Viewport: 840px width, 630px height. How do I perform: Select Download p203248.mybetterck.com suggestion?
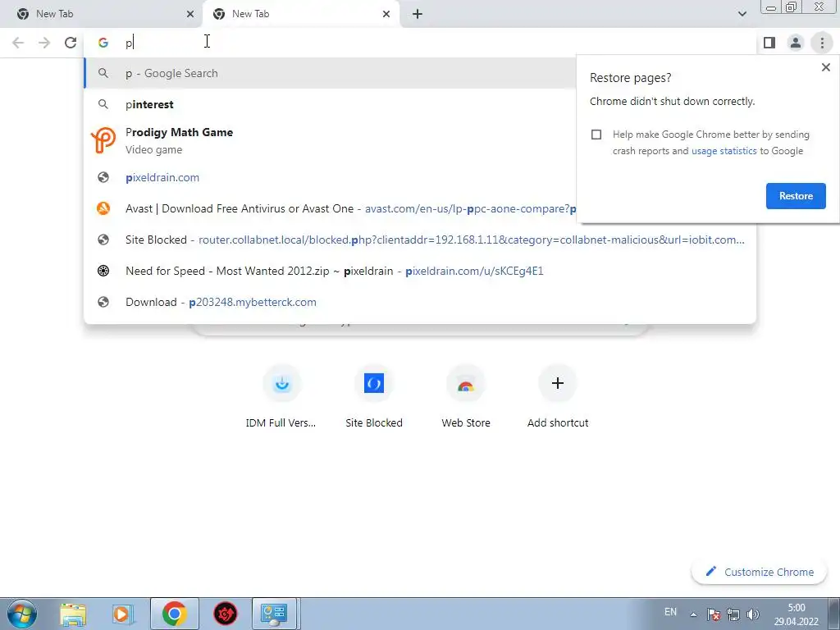(x=420, y=302)
